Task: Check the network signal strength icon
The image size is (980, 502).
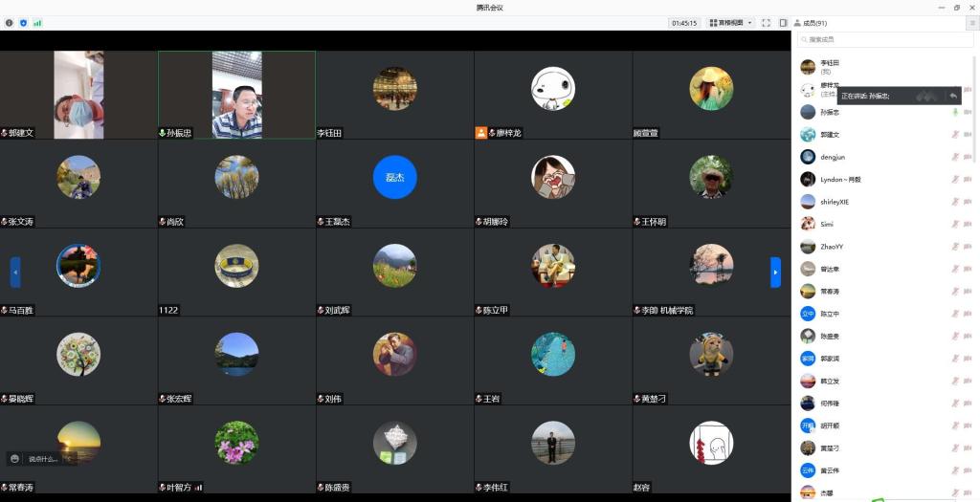Action: point(37,23)
